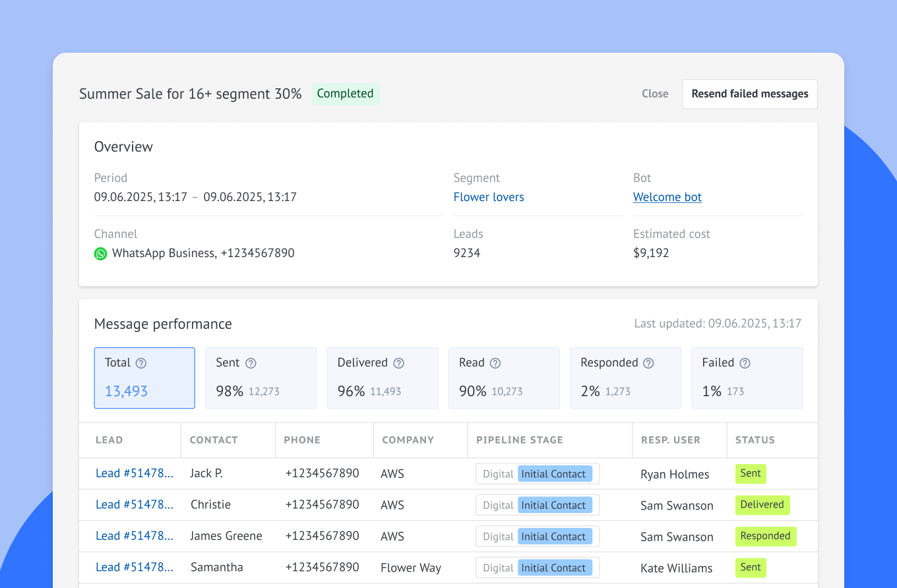Sort by the Pipeline Stage column header
The height and width of the screenshot is (588, 897).
(520, 440)
